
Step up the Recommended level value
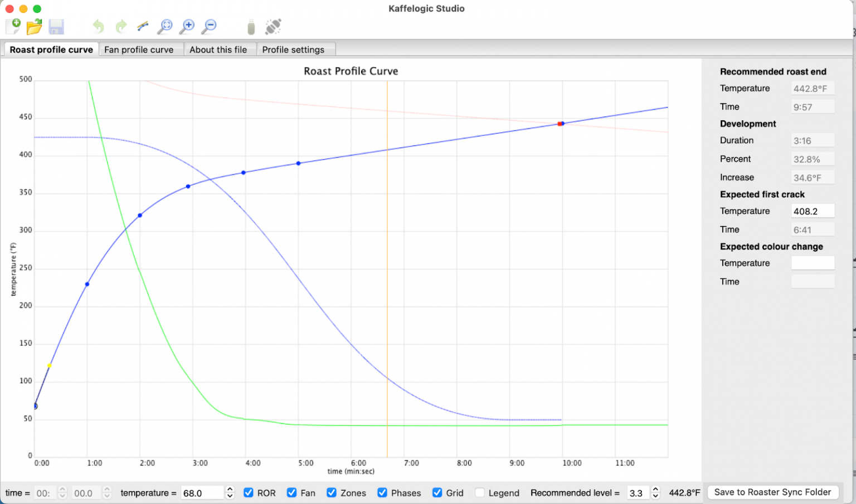[x=655, y=490]
